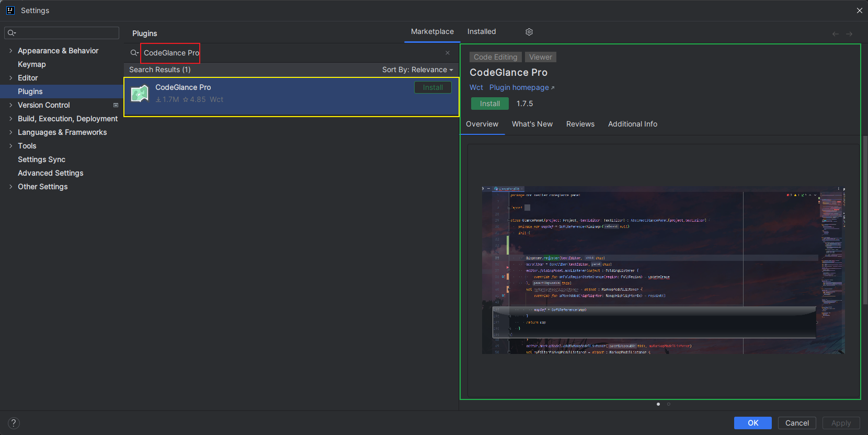868x435 pixels.
Task: Install CodeGlance Pro from the search result row
Action: pos(433,87)
